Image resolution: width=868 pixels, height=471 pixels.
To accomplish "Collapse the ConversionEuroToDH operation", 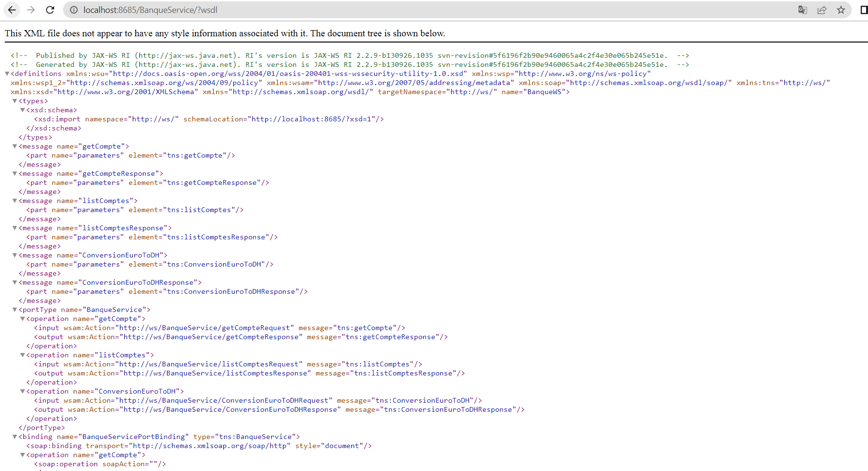I will click(22, 391).
